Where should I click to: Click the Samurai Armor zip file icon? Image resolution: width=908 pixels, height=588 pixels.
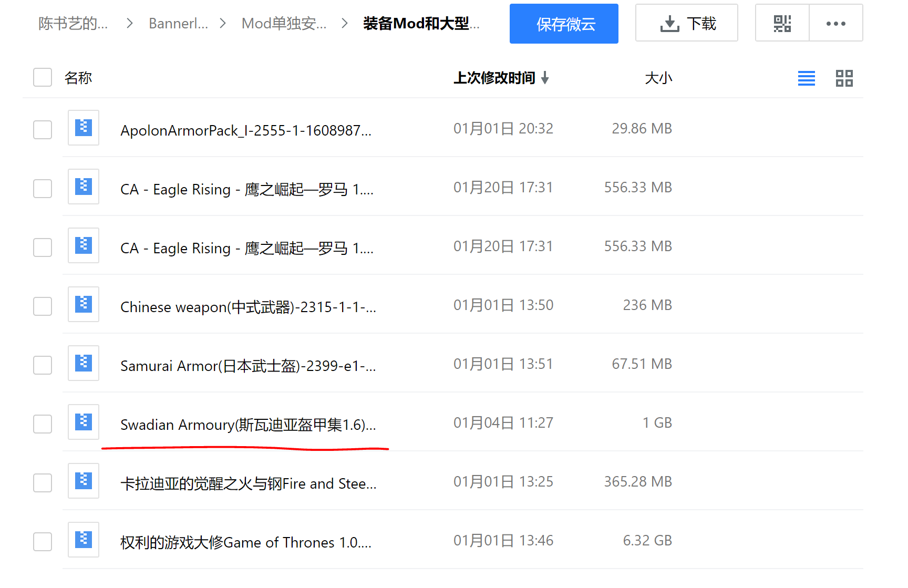[x=84, y=363]
